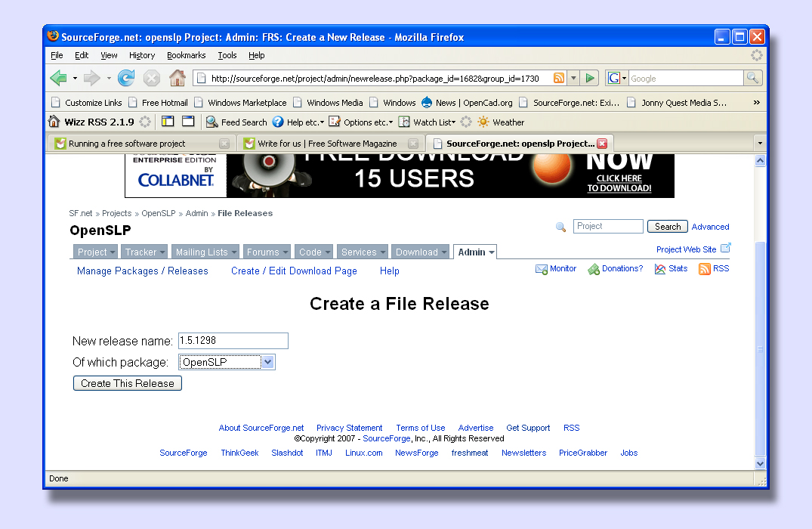Click the Donations money icon
This screenshot has height=529, width=812.
point(594,269)
